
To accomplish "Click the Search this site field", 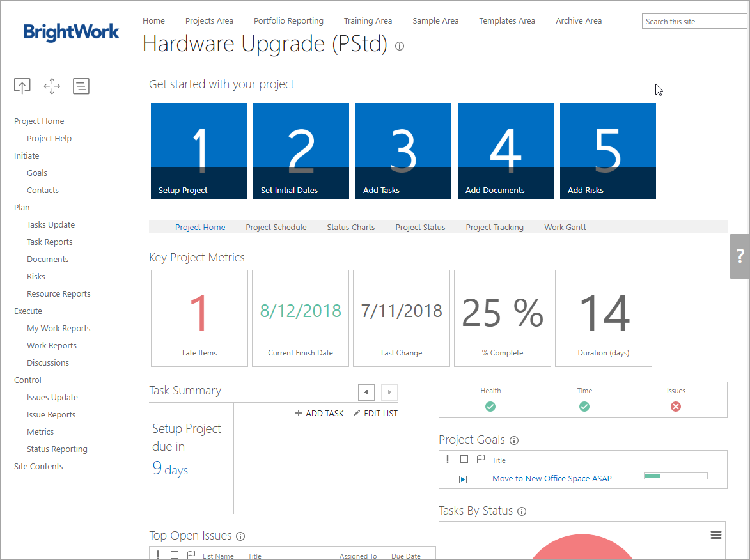I will [696, 21].
